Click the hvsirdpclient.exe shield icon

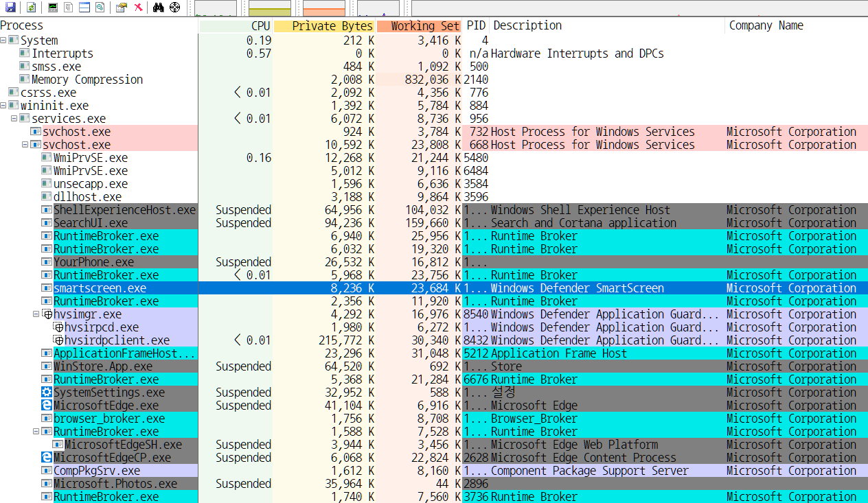coord(58,340)
